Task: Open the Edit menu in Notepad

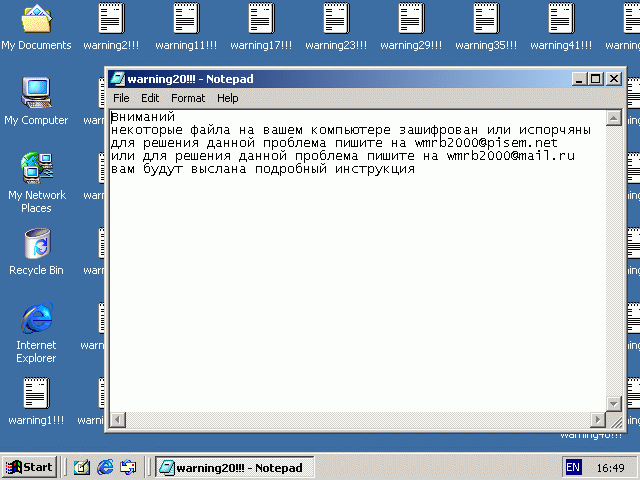Action: 150,98
